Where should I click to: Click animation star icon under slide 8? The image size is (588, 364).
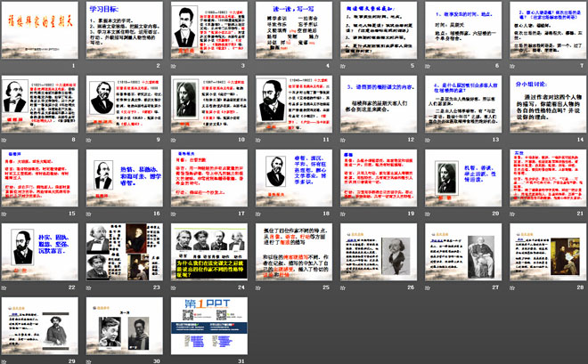tap(4, 141)
